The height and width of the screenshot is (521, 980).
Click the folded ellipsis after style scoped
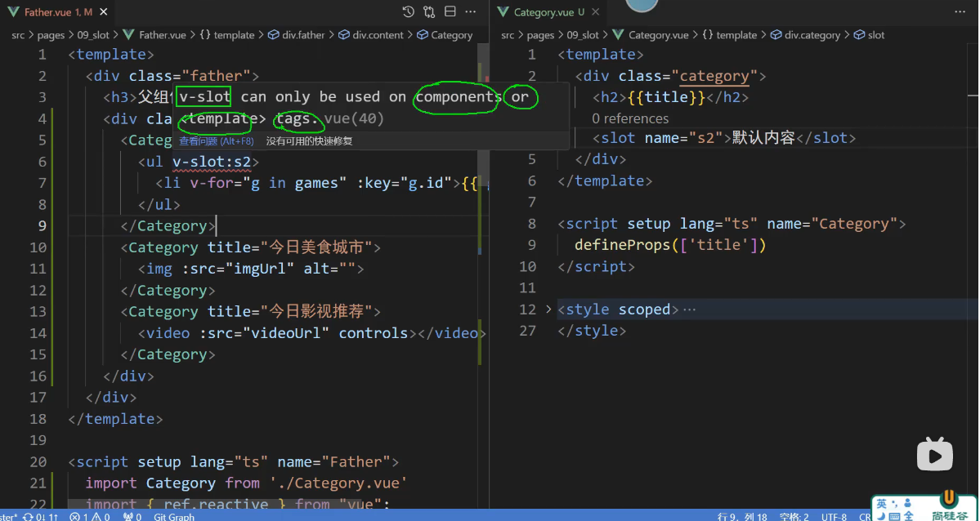tap(689, 309)
